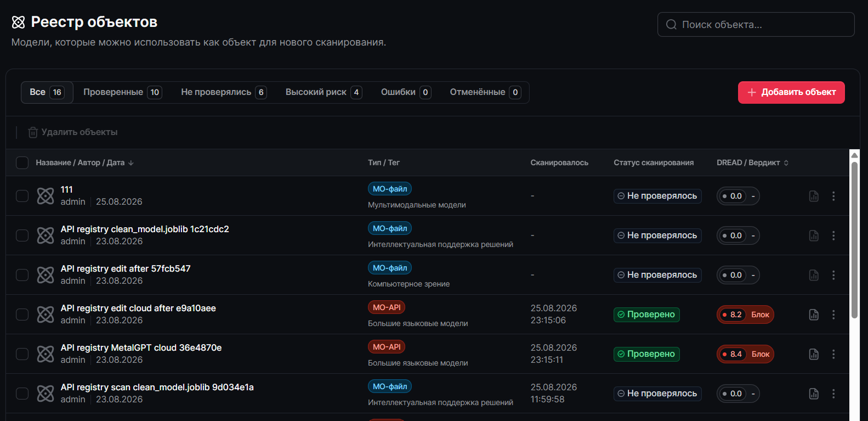Open the Ошибки tab
The width and height of the screenshot is (868, 421).
coord(406,92)
